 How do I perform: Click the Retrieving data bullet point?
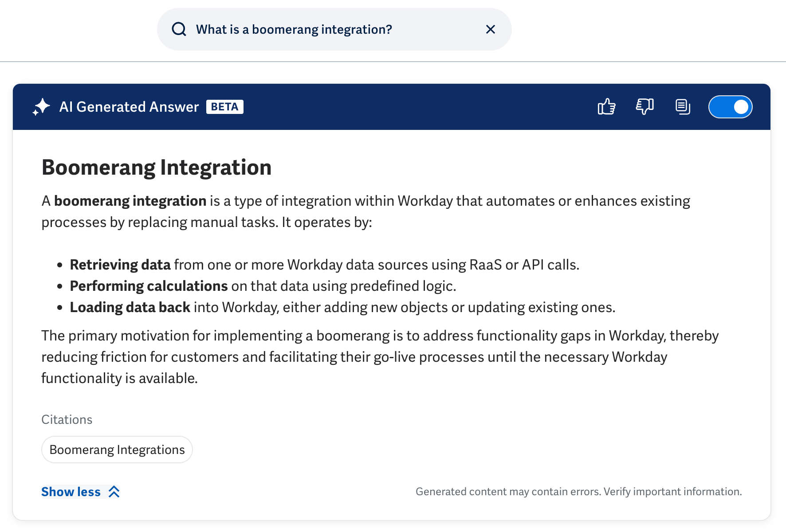pos(324,265)
